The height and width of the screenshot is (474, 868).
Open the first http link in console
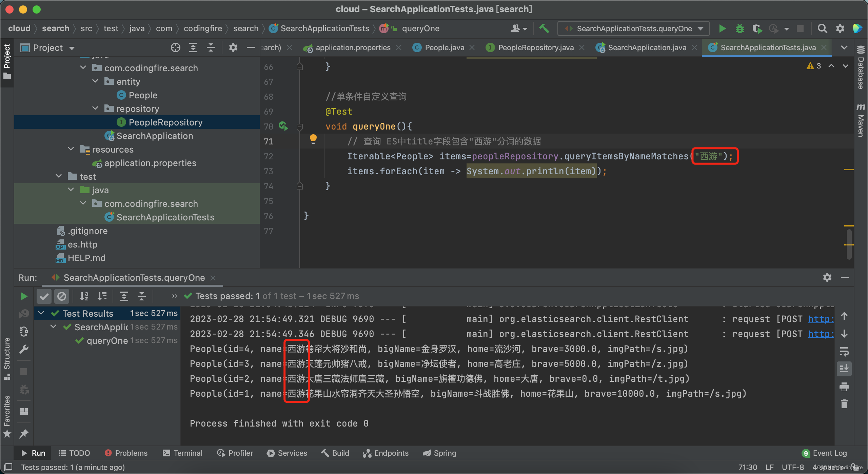821,319
